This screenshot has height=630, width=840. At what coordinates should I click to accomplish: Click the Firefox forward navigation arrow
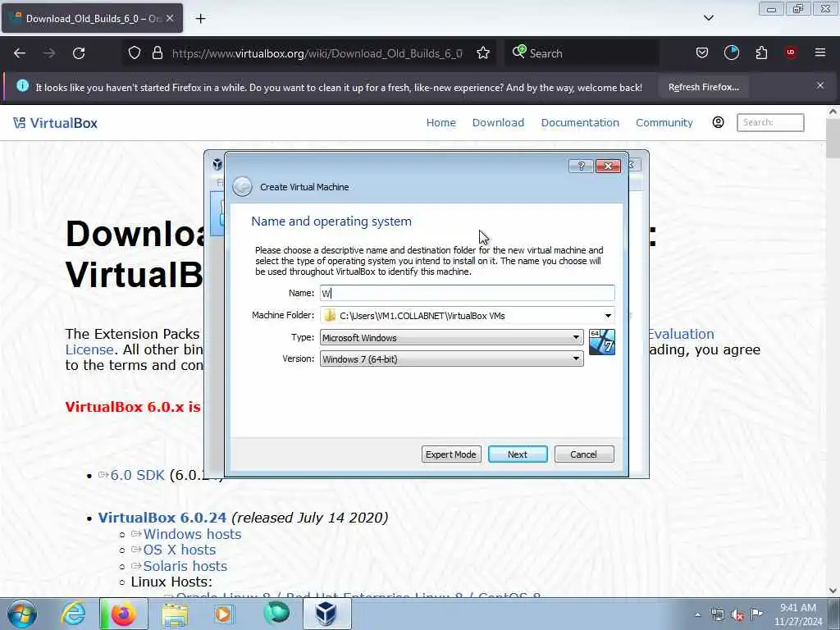pos(49,53)
